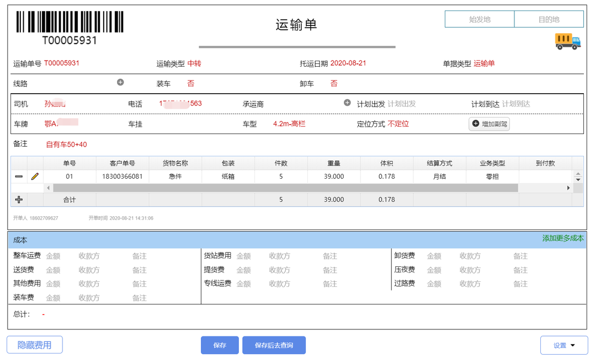Click 增加副驾 button
The width and height of the screenshot is (596, 364).
tap(489, 124)
